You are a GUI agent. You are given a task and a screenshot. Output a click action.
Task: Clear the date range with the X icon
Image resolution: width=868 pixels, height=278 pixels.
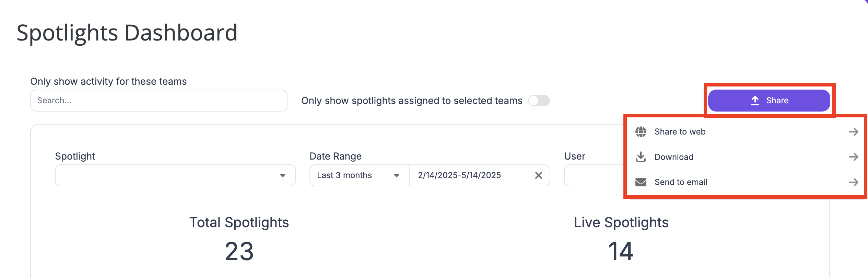point(538,175)
